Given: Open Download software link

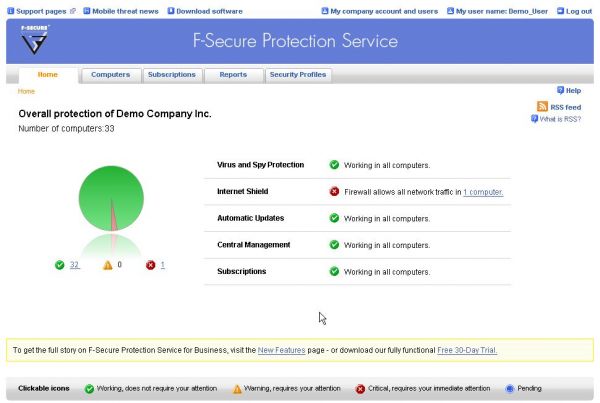Looking at the screenshot, I should tap(209, 11).
